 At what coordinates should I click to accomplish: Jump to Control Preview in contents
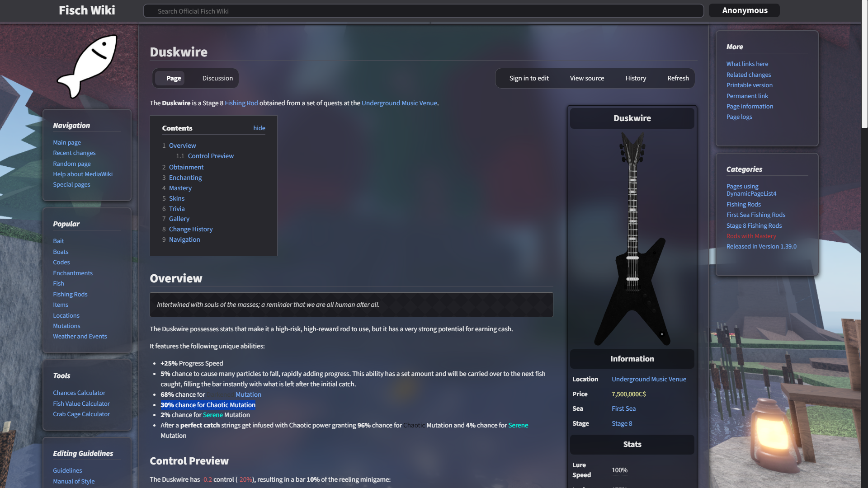click(211, 156)
